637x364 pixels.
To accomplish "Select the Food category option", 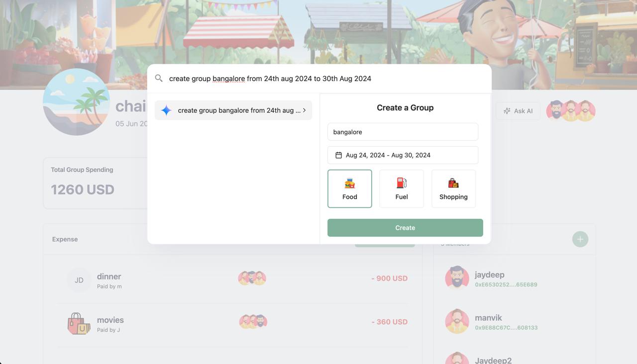I will (349, 188).
